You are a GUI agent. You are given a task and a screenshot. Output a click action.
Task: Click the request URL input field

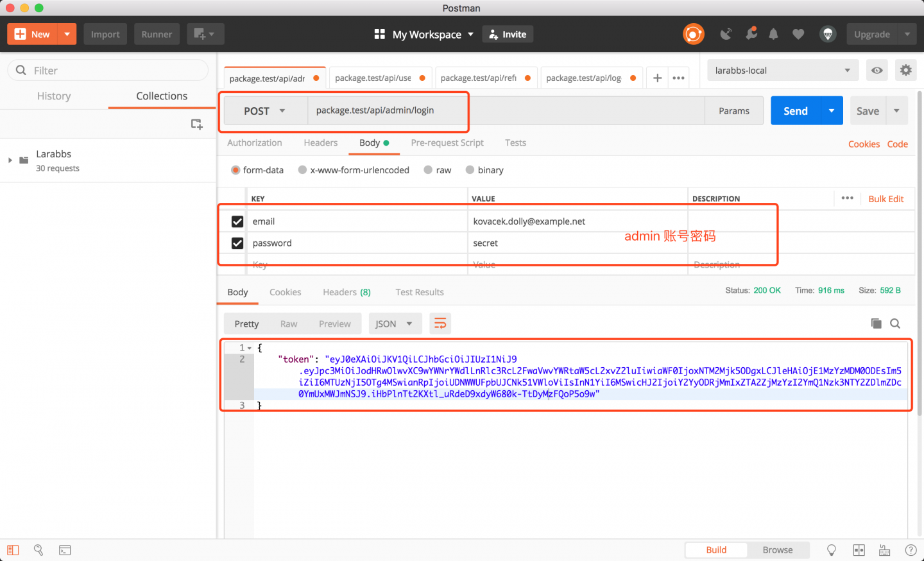click(x=506, y=110)
